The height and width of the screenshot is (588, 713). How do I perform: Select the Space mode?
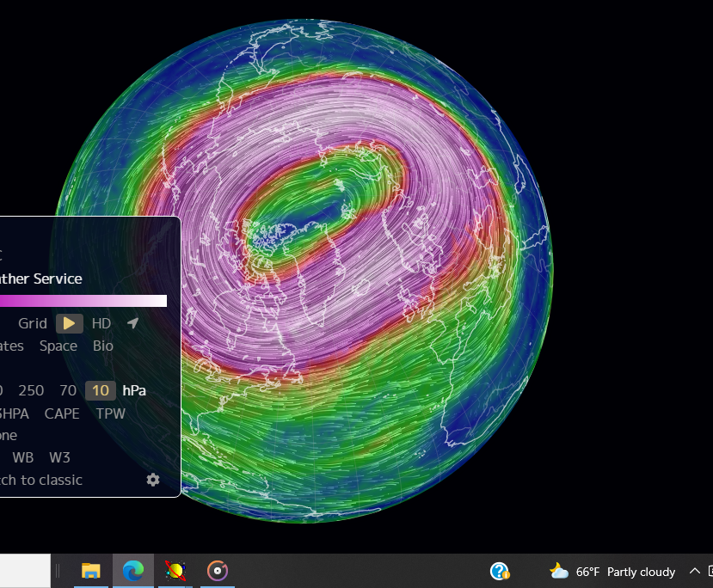click(58, 346)
